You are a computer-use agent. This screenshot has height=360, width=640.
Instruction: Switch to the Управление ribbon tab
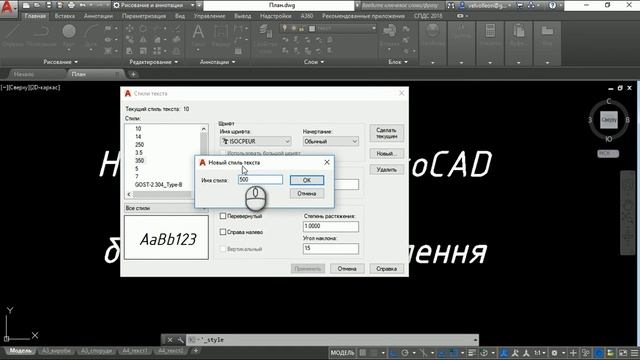(209, 16)
